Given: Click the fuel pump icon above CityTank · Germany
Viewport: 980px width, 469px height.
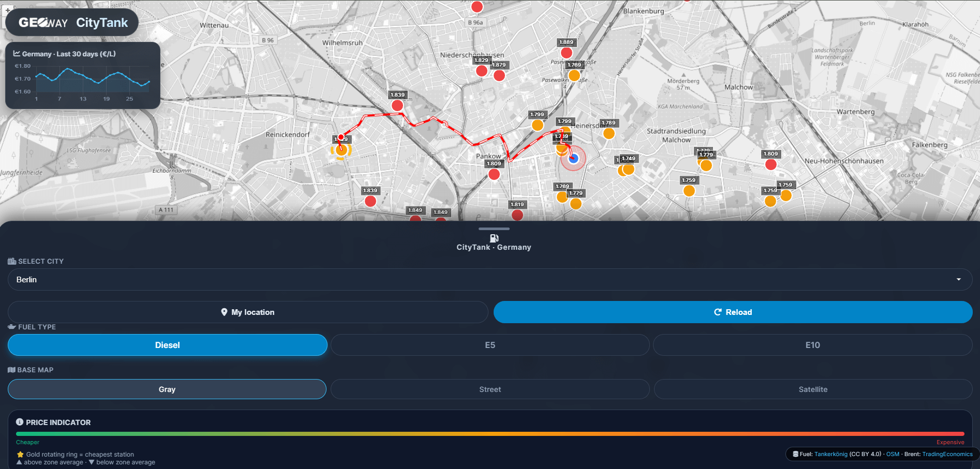Looking at the screenshot, I should [494, 238].
